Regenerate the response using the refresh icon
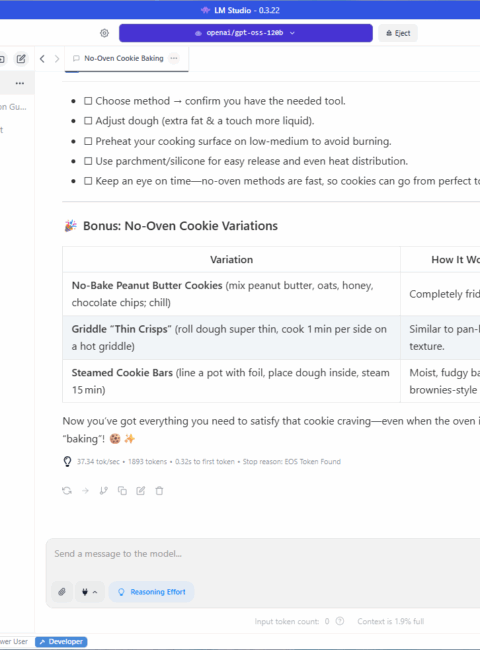This screenshot has height=650, width=480. [x=67, y=491]
